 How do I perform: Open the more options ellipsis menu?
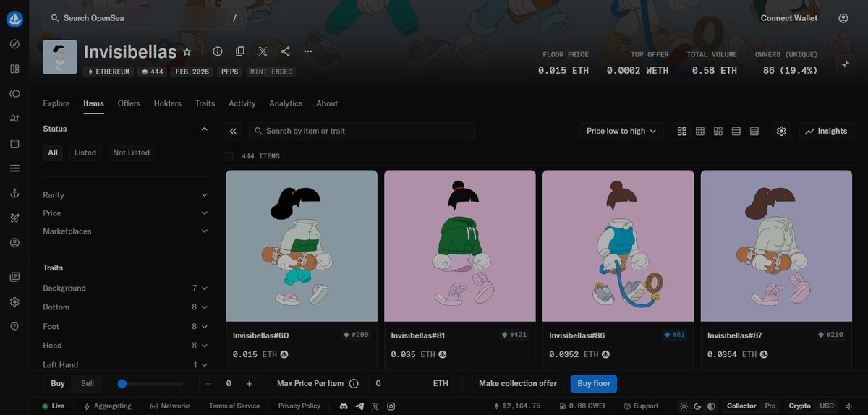(308, 51)
